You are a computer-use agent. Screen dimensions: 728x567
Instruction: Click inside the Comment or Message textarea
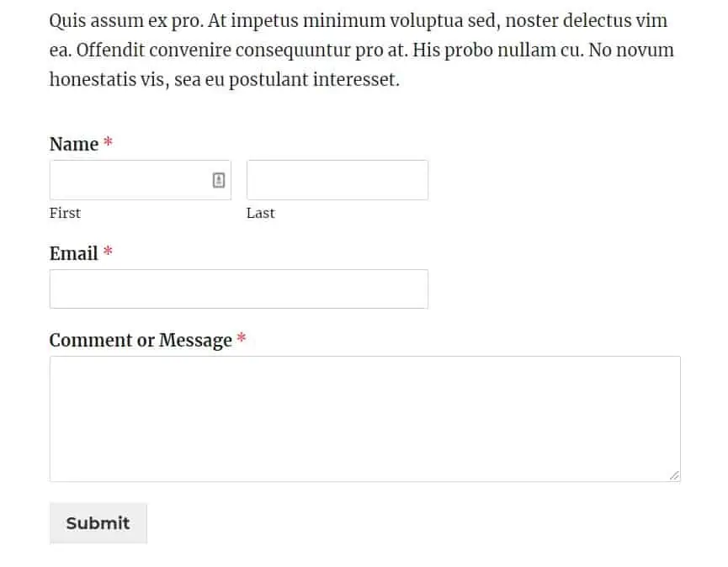(364, 416)
